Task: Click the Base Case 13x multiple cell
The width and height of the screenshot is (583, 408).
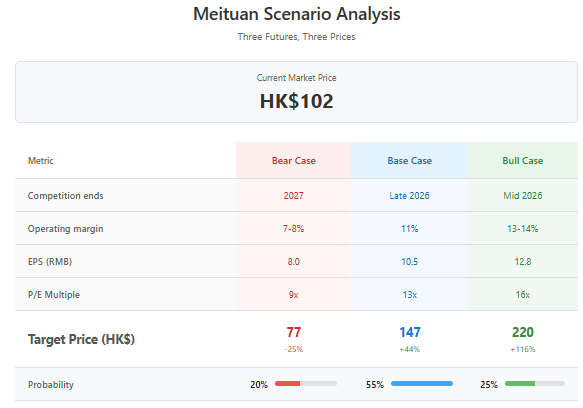Action: pos(409,295)
